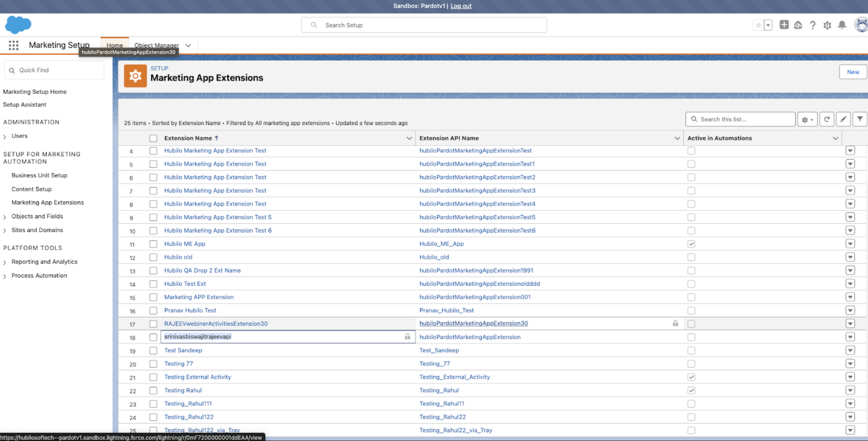The image size is (868, 441).
Task: Expand the Users tree item
Action: tap(5, 137)
